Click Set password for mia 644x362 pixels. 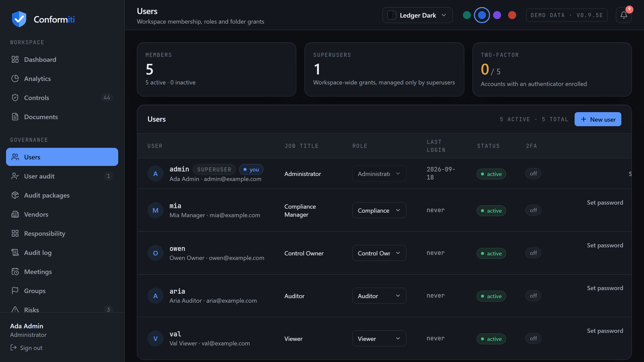[605, 203]
